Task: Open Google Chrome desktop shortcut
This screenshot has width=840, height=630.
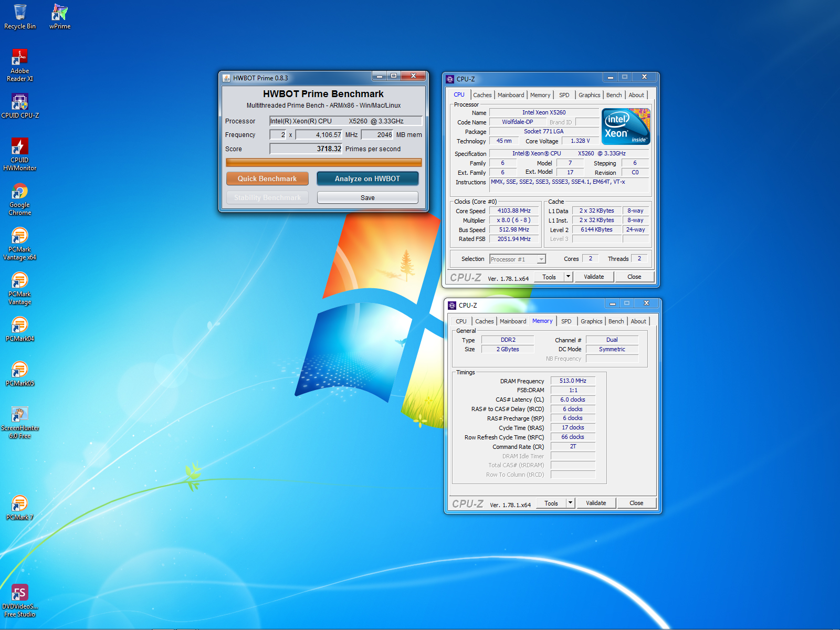Action: click(20, 199)
